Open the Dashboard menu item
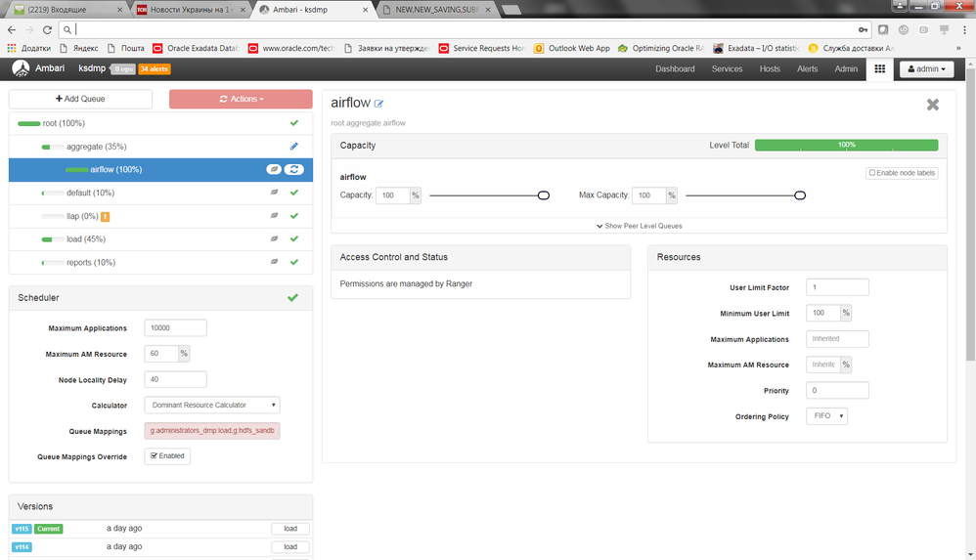Viewport: 976px width, 560px height. pyautogui.click(x=675, y=69)
